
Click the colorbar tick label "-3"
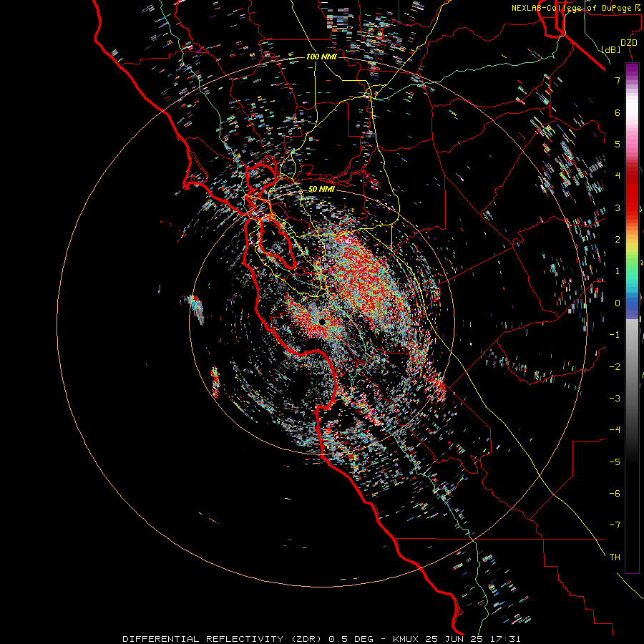(615, 398)
